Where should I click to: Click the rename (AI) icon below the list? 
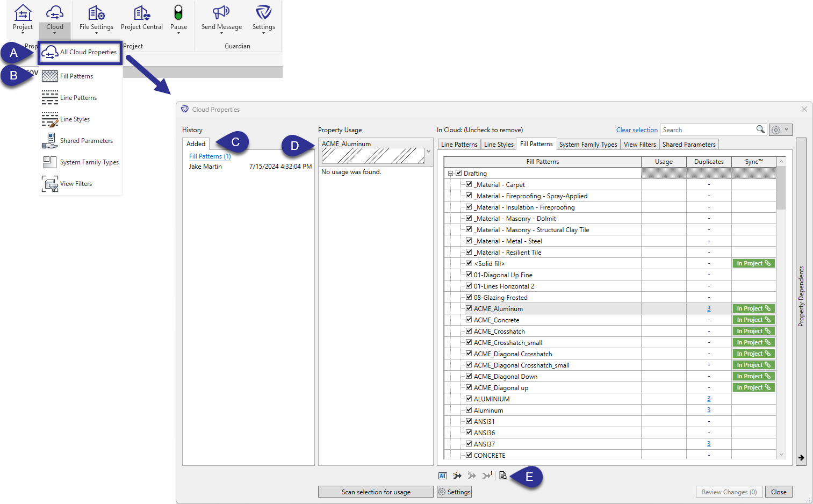[x=443, y=476]
